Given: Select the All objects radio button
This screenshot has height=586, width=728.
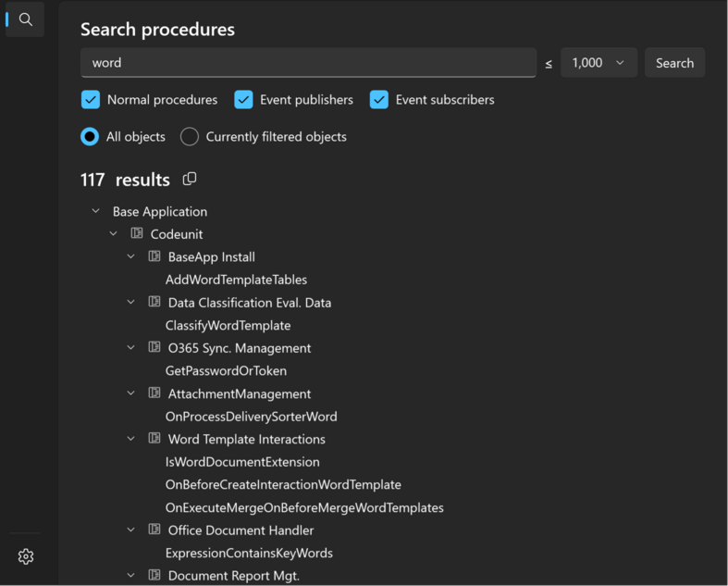Looking at the screenshot, I should (x=90, y=137).
